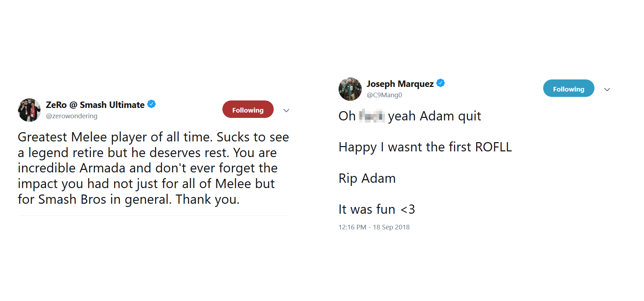View the heart emoticon in Mango's tweet
Image resolution: width=644 pixels, height=301 pixels.
(x=409, y=209)
